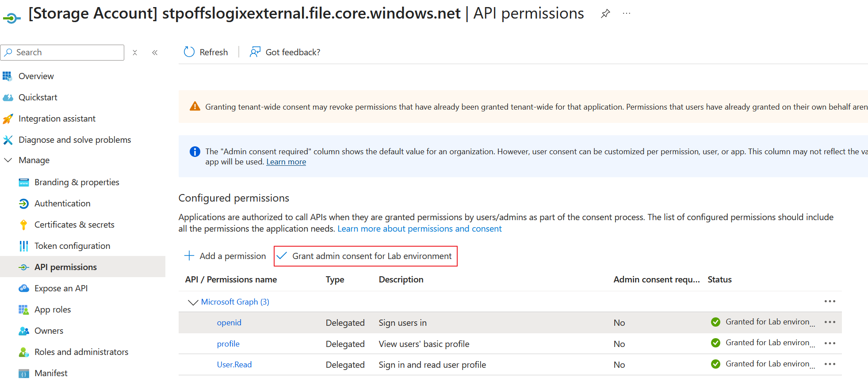Viewport: 868px width, 385px height.
Task: Open the User.Read permission link
Action: tap(234, 365)
